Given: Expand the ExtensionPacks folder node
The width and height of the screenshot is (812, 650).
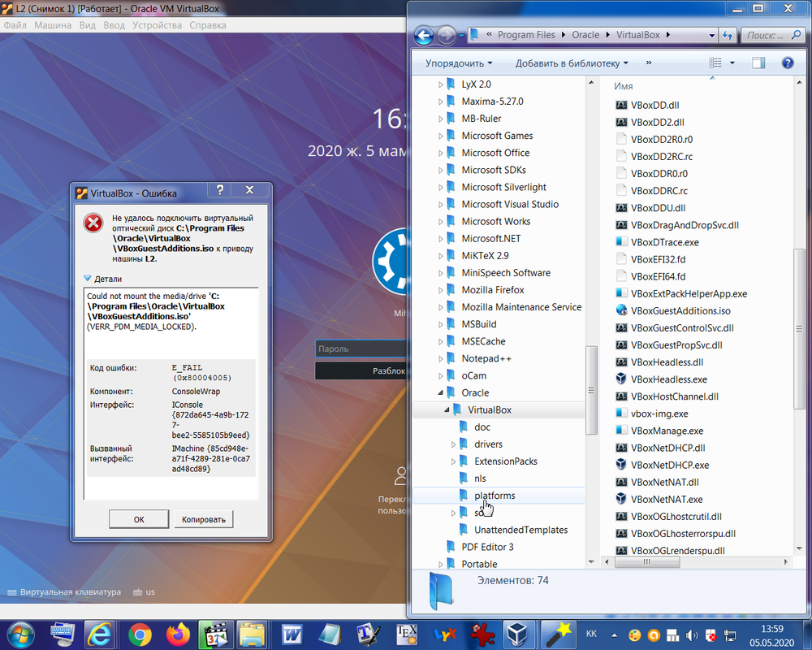Looking at the screenshot, I should [x=453, y=461].
